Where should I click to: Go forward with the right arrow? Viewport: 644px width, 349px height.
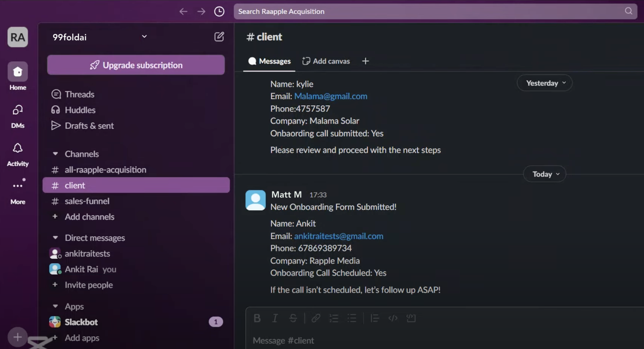point(201,12)
